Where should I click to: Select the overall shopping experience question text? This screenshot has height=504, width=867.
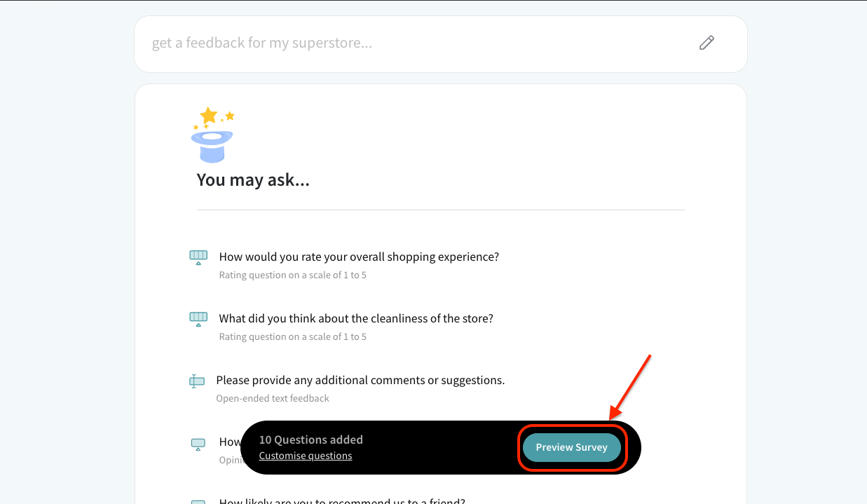[359, 257]
